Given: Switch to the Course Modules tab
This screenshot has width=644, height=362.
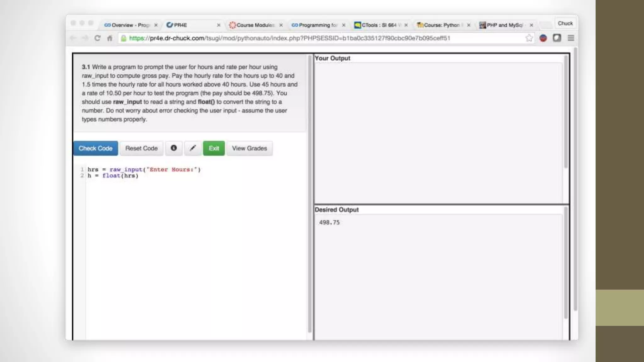Looking at the screenshot, I should coord(255,25).
